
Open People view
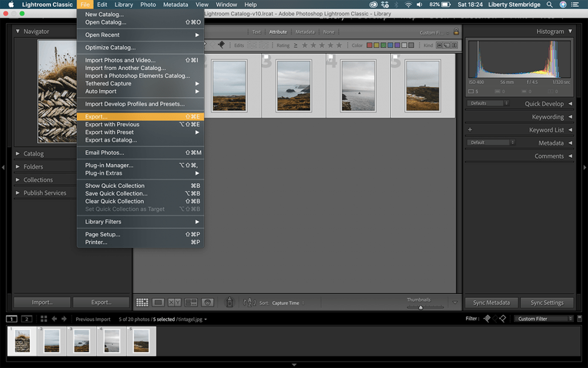pos(208,302)
